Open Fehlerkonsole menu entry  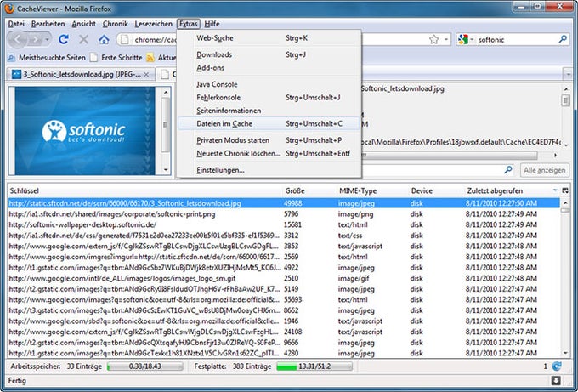(269, 97)
